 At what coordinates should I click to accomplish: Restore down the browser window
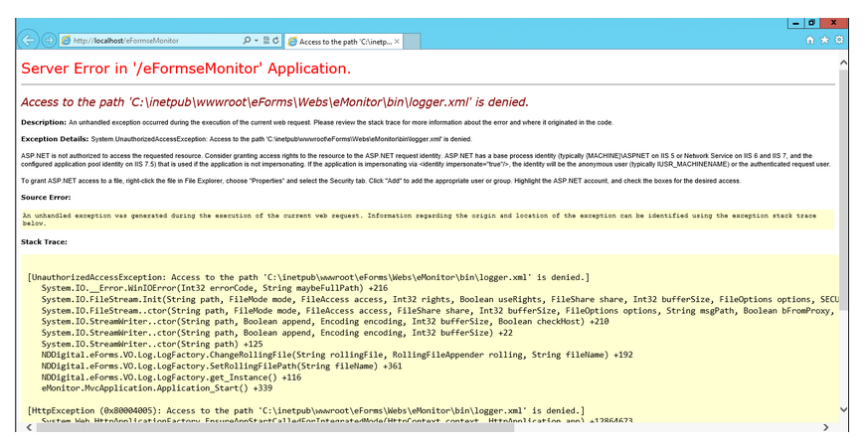click(x=811, y=23)
